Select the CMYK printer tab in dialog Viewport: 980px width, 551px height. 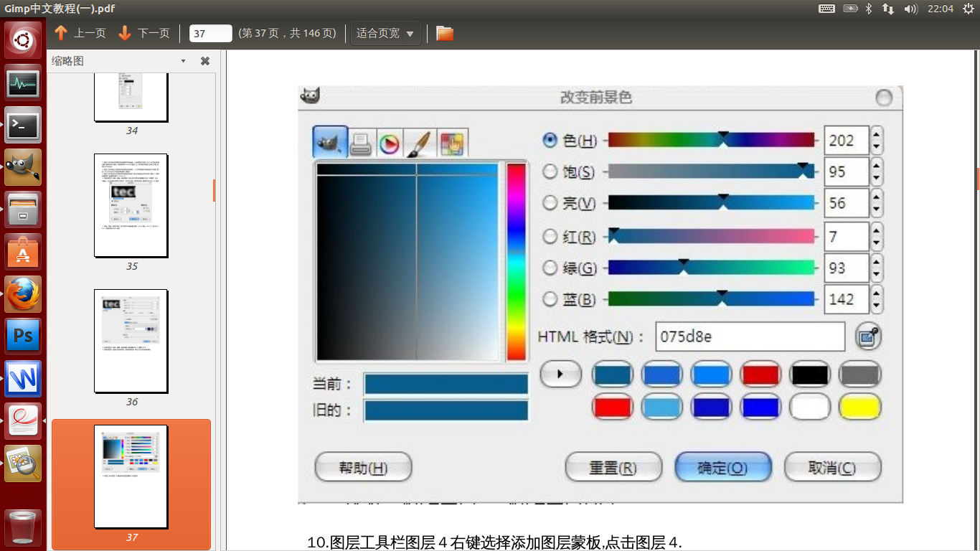(x=360, y=143)
